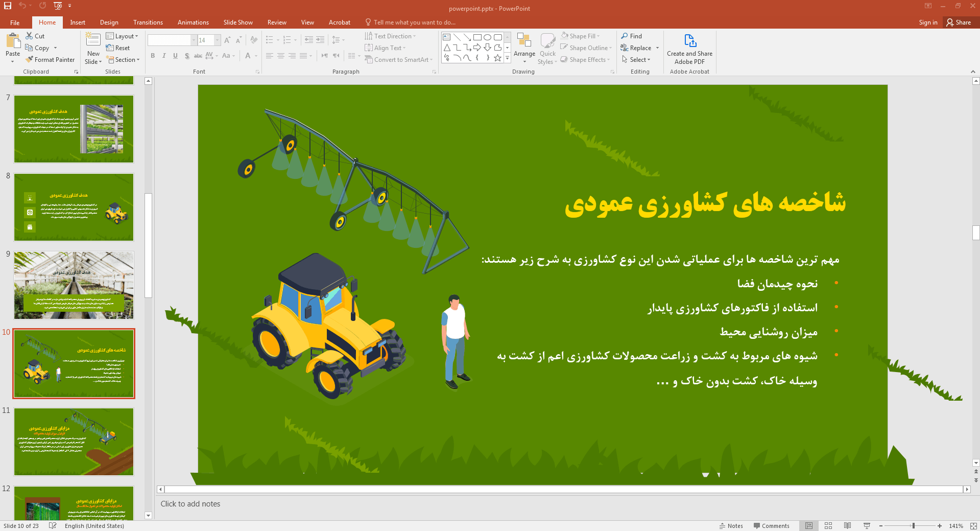
Task: Increase font size icon
Action: pos(227,40)
